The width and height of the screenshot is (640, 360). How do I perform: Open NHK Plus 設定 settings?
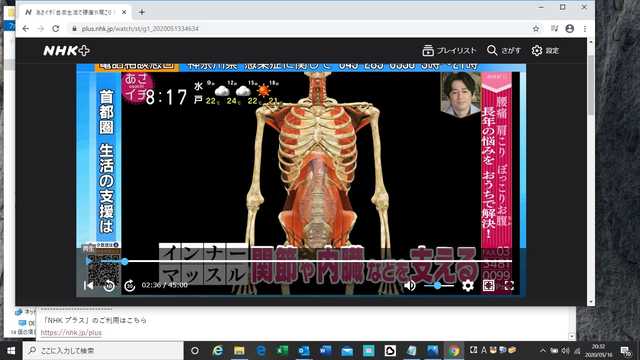point(545,50)
